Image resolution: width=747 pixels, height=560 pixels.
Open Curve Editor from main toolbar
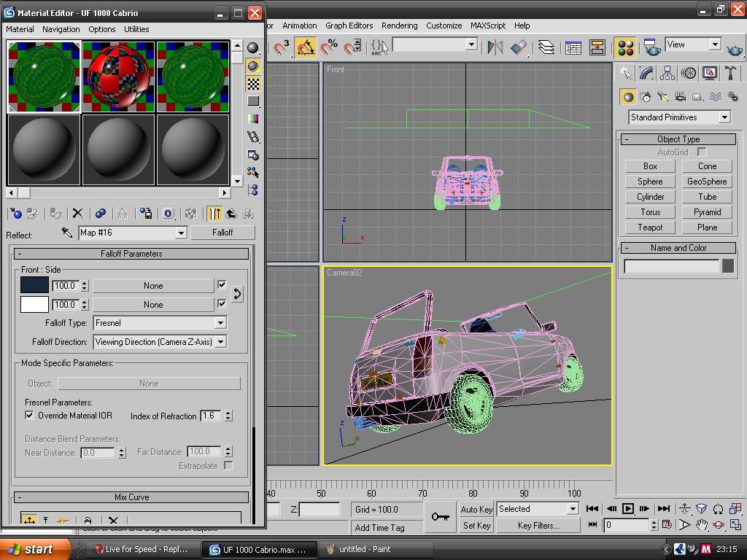[573, 47]
